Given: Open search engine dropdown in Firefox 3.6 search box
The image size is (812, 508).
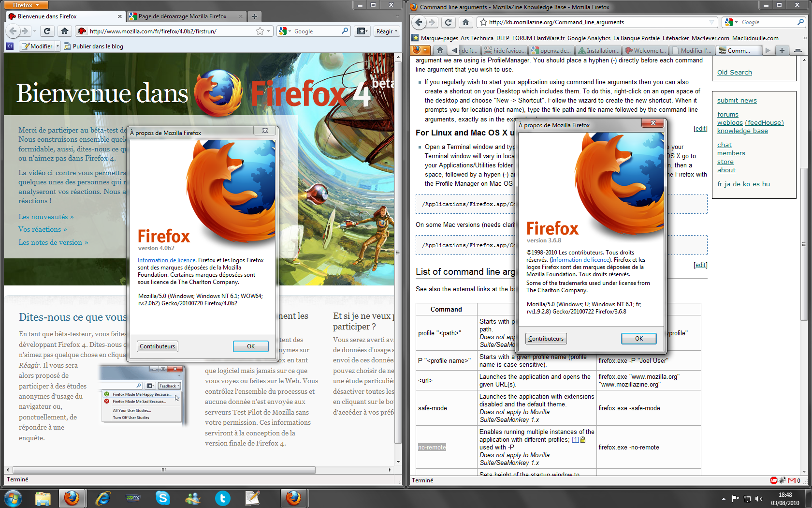Looking at the screenshot, I should [x=732, y=22].
